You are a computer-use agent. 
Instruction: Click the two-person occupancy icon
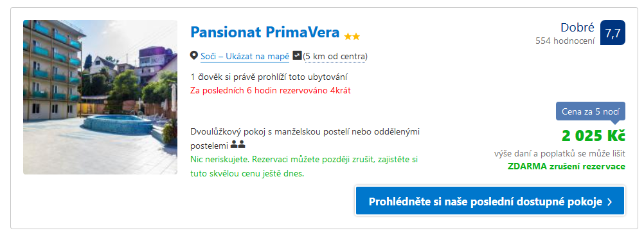(238, 144)
